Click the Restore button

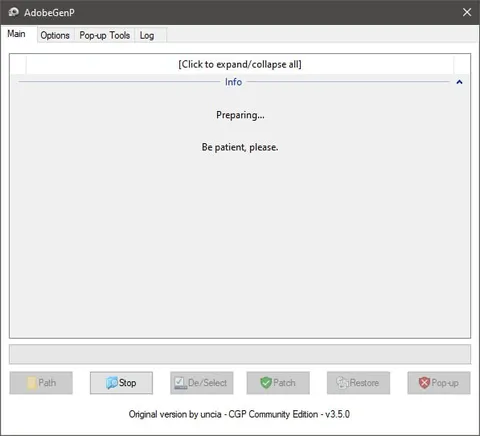point(358,383)
